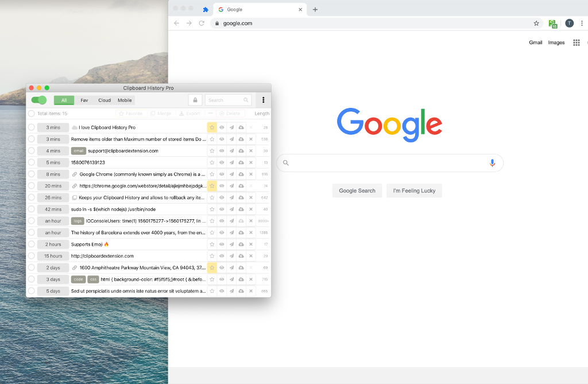The image size is (588, 384).
Task: Preview the 'I love Clipboard History Pro' item
Action: (x=222, y=127)
